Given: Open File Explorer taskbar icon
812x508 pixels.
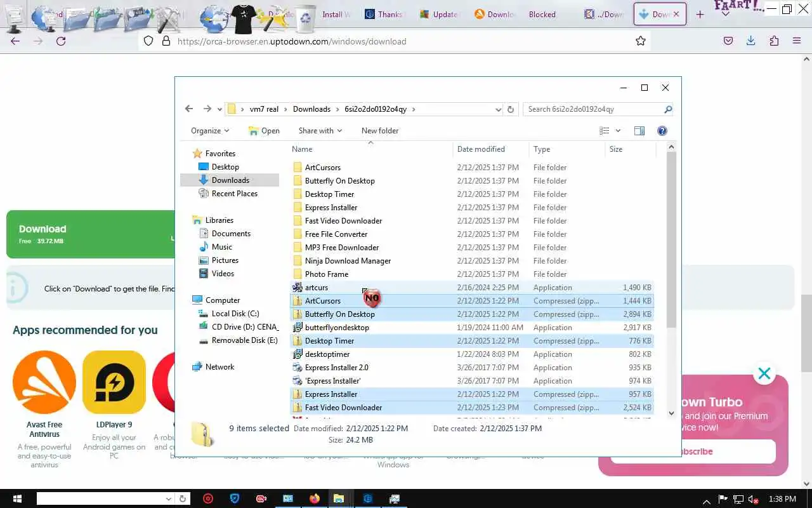Looking at the screenshot, I should click(x=338, y=498).
